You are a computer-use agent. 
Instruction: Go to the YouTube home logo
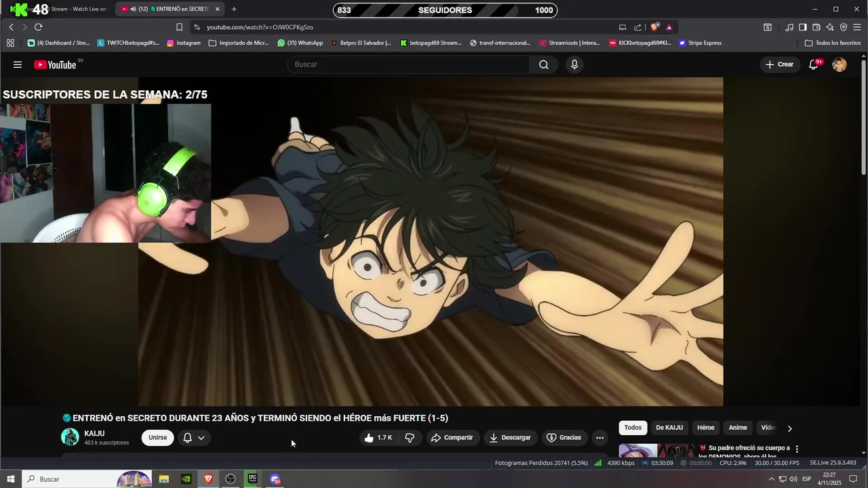pos(55,64)
